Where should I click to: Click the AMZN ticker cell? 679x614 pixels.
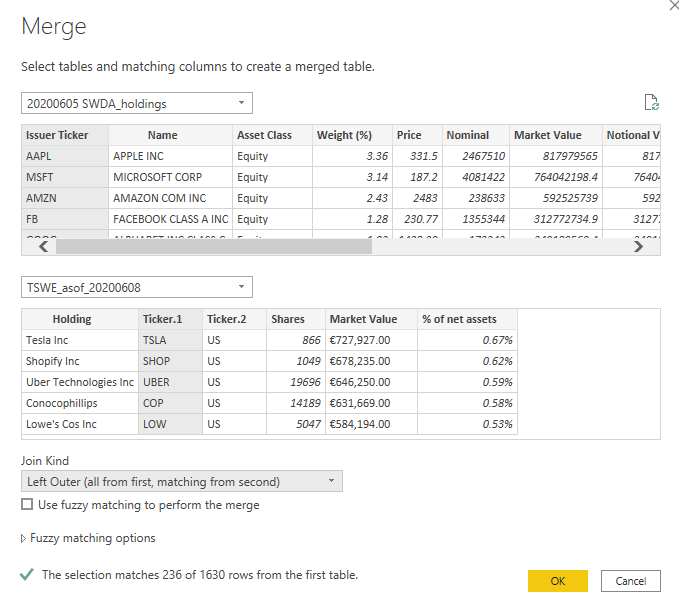coord(65,198)
